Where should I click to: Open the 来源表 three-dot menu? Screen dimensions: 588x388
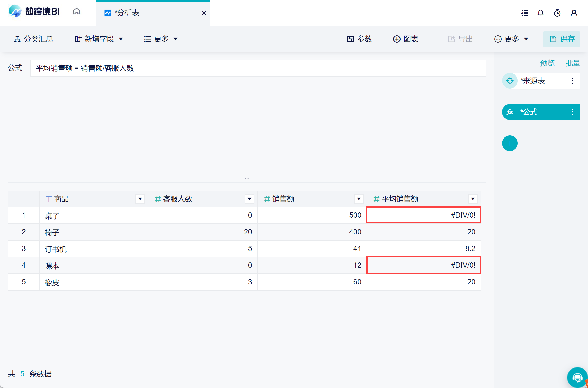click(x=572, y=81)
